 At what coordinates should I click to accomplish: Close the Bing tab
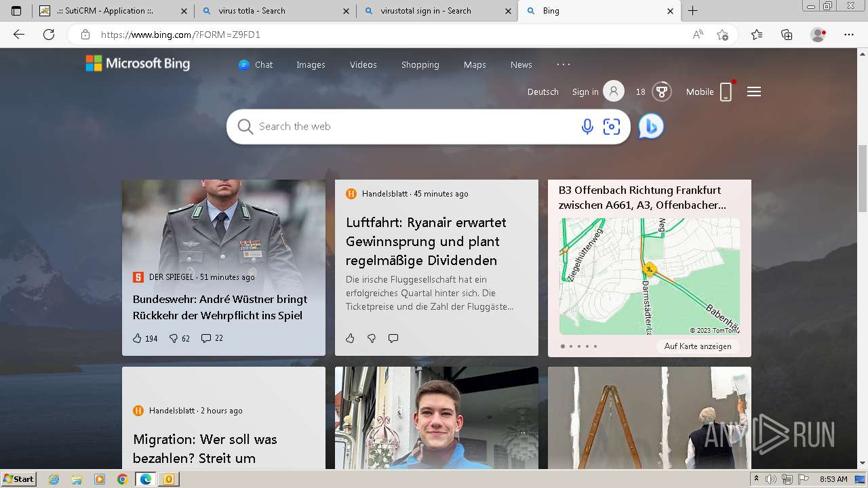670,11
